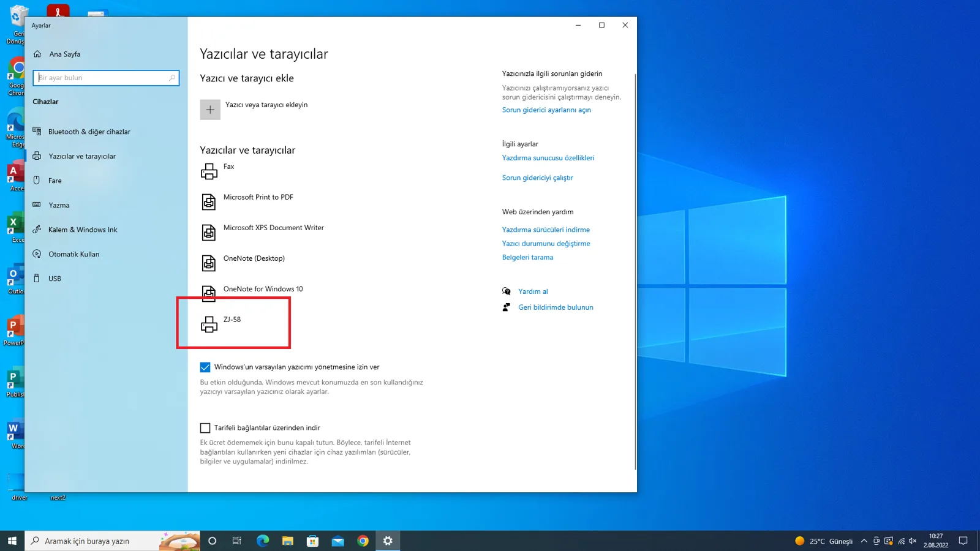Click the Ana Sayfa home icon
Viewport: 980px width, 551px height.
[x=37, y=54]
